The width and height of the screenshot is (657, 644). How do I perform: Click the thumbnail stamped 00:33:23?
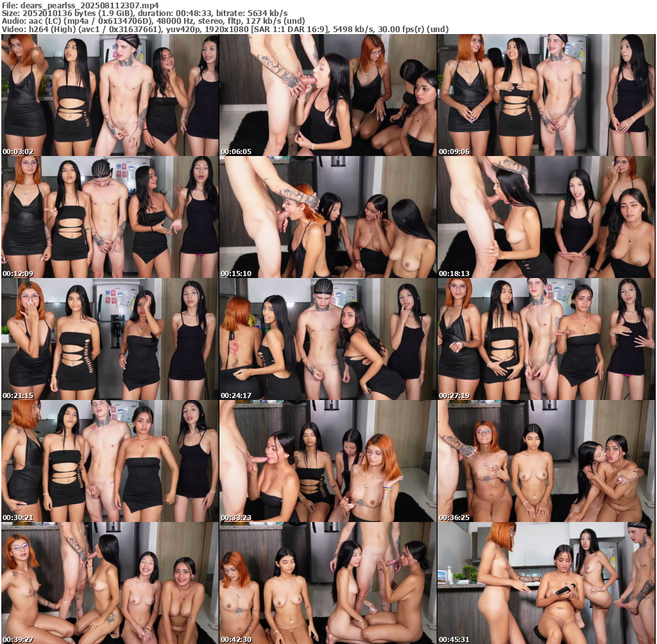328,461
